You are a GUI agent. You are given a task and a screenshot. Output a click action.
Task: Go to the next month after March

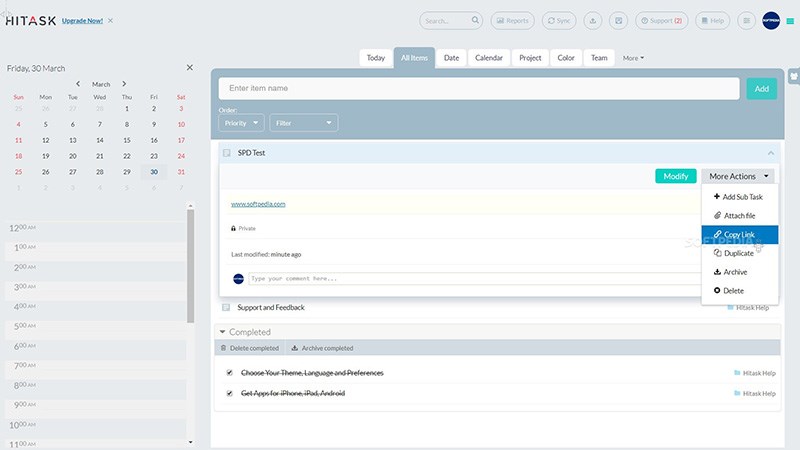pyautogui.click(x=124, y=84)
